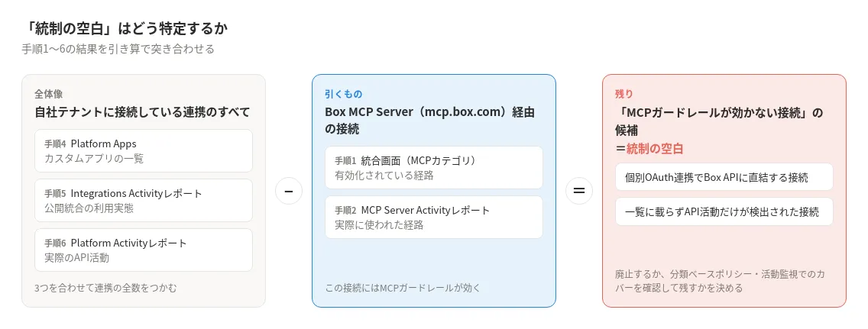Click the minus circle icon
Screen dimensions: 868x329
point(289,191)
